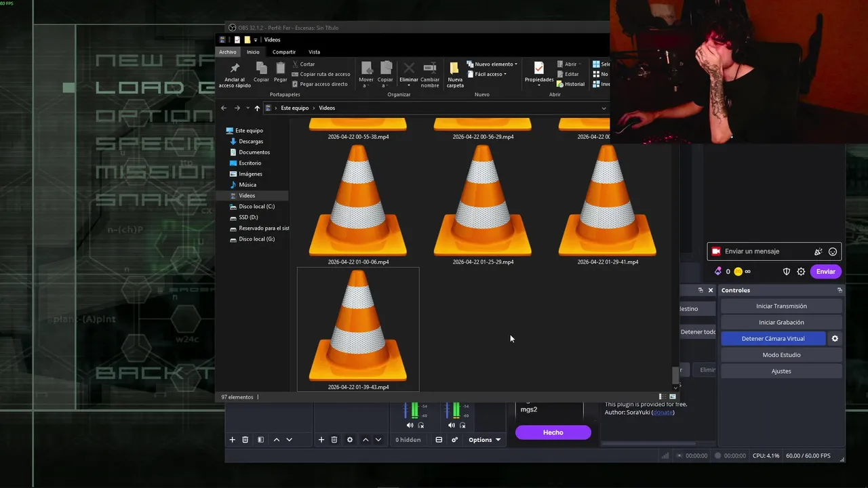The height and width of the screenshot is (488, 868).
Task: Open the Copiar a dropdown
Action: [x=385, y=75]
